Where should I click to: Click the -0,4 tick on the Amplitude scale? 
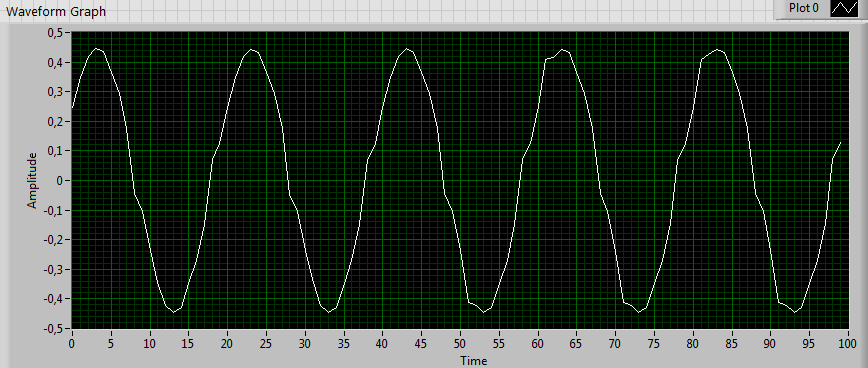tap(54, 299)
